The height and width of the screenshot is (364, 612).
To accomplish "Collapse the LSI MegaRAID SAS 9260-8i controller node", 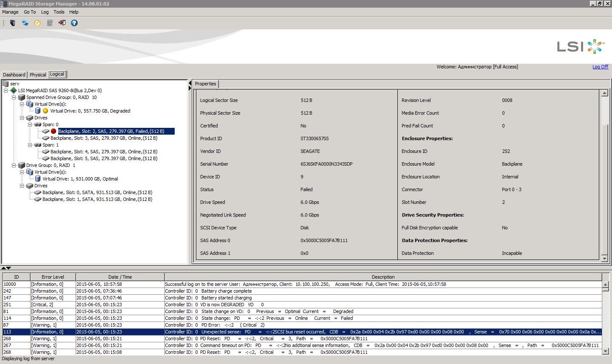I will (6, 90).
